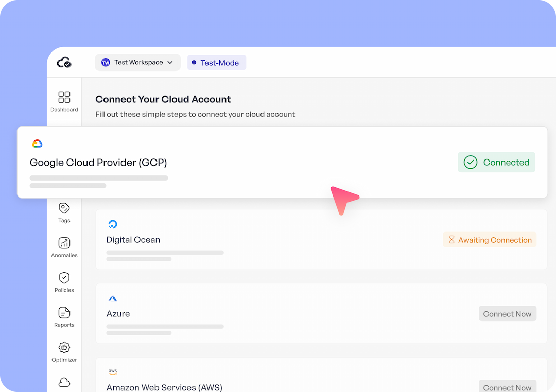Select the Google Cloud Provider (GCP) title

click(x=98, y=163)
